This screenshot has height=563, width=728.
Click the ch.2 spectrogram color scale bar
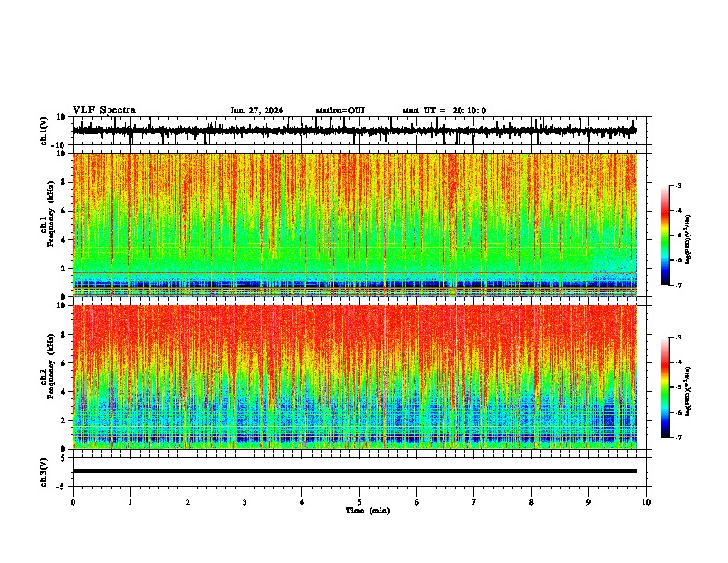[665, 387]
